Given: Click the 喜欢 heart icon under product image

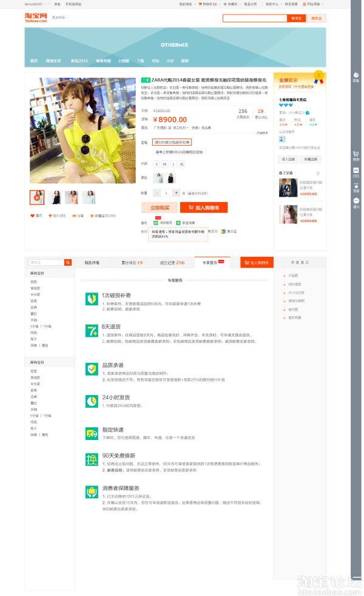Looking at the screenshot, I should click(32, 215).
